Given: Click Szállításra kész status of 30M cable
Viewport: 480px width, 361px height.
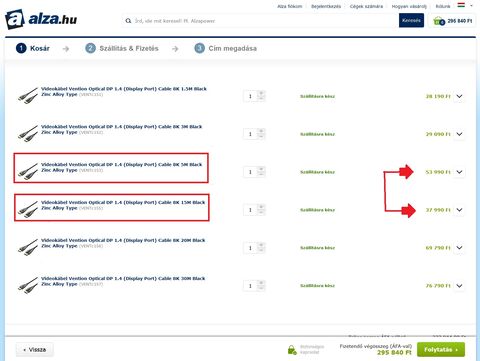Looking at the screenshot, I should (317, 286).
